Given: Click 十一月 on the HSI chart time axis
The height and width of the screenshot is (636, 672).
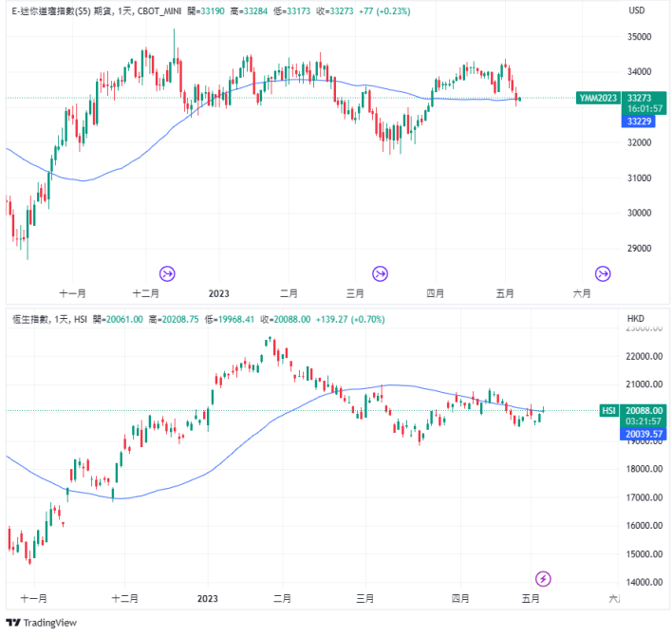Looking at the screenshot, I should (x=33, y=599).
